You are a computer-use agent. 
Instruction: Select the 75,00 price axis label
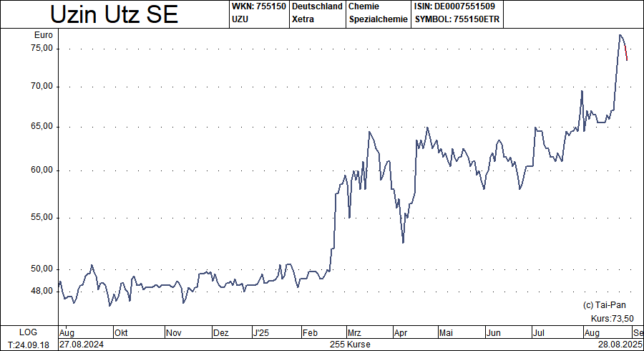[x=42, y=49]
